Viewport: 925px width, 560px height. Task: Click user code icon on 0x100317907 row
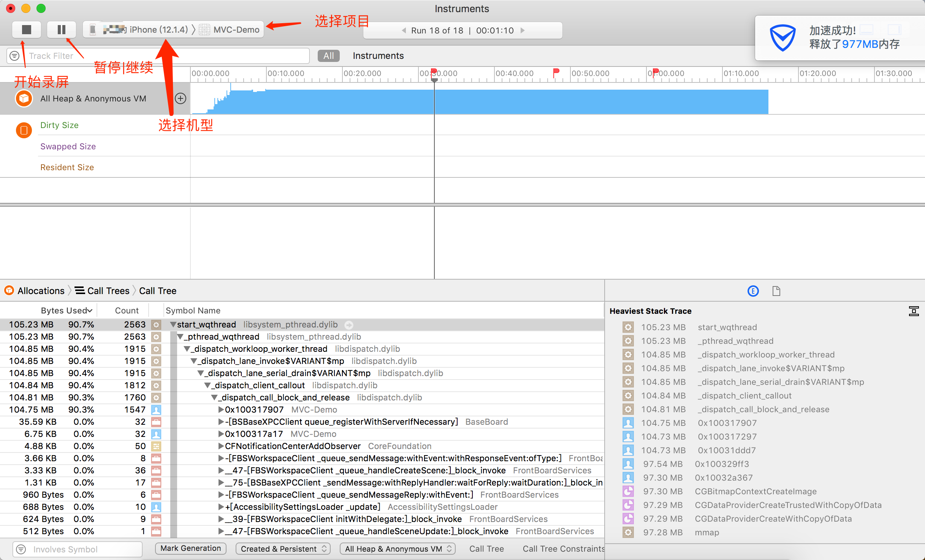point(156,410)
